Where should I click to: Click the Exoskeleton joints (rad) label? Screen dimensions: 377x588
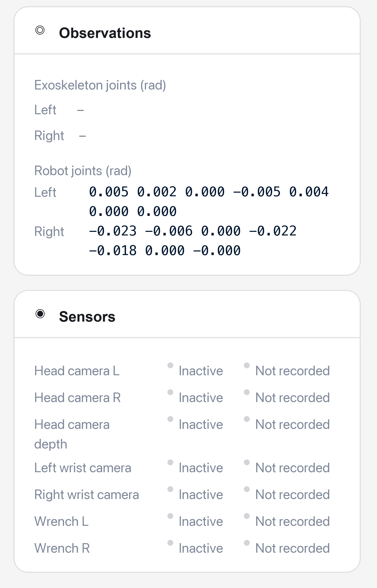[100, 85]
